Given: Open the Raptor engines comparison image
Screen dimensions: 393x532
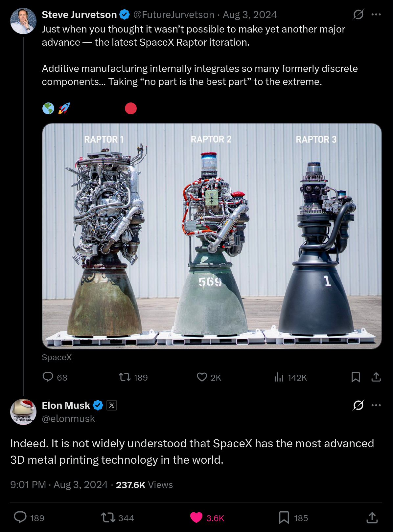Looking at the screenshot, I should tap(212, 236).
